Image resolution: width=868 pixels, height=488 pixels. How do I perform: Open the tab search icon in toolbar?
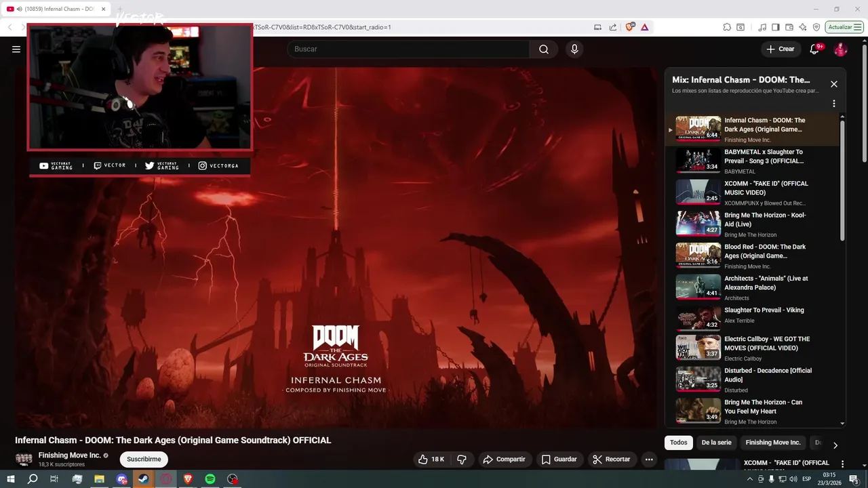[x=741, y=27]
